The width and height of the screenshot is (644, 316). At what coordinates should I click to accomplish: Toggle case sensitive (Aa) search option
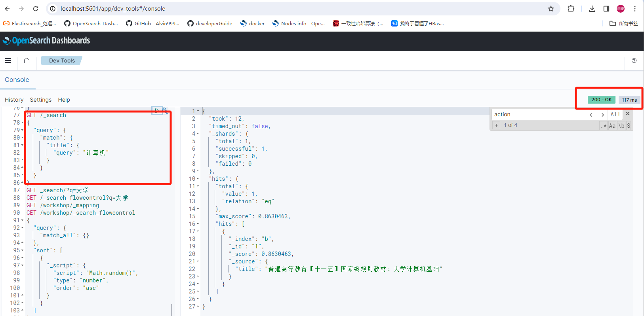pyautogui.click(x=612, y=126)
